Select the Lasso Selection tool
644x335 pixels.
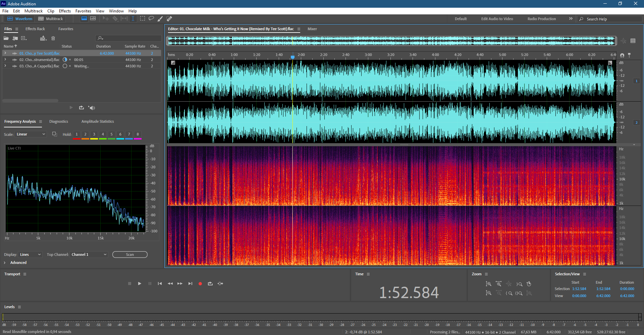pos(151,18)
